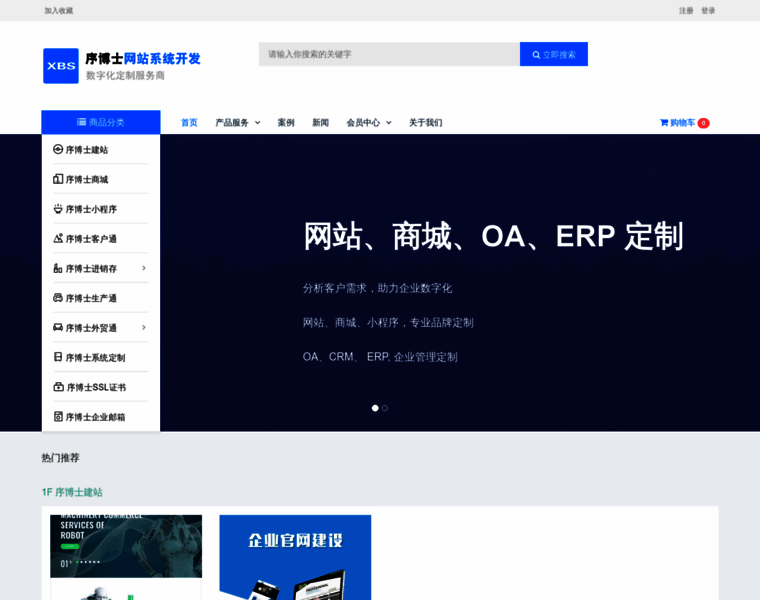Expand the 序博士进销存 submenu arrow
Screen dimensions: 760x600
144,268
